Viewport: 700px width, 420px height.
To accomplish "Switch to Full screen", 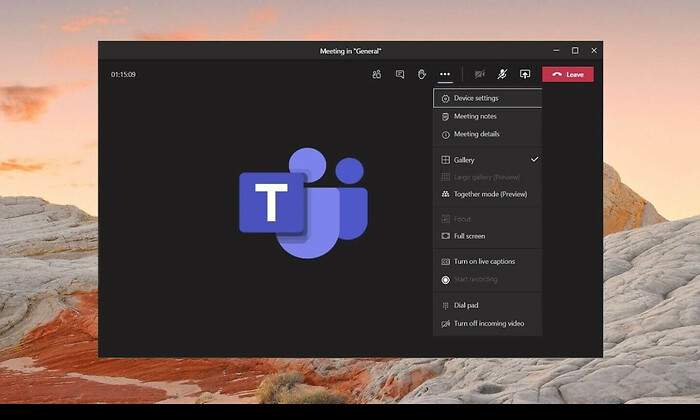I will pos(488,236).
